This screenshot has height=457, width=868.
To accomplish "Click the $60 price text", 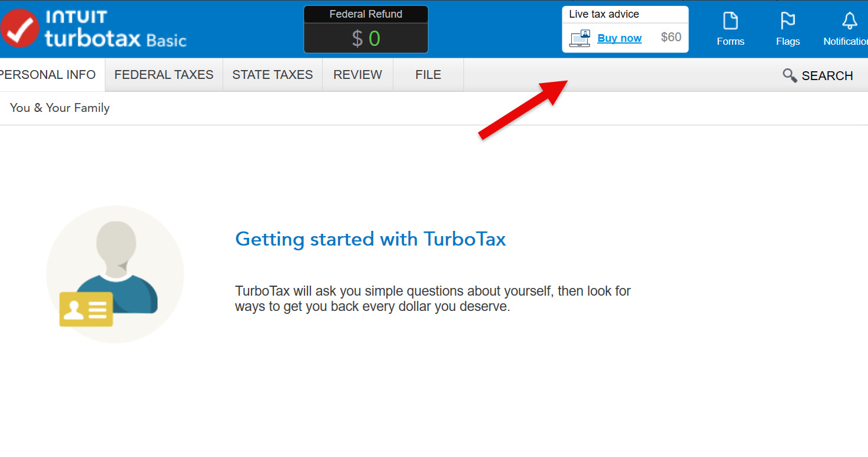I will pos(671,38).
